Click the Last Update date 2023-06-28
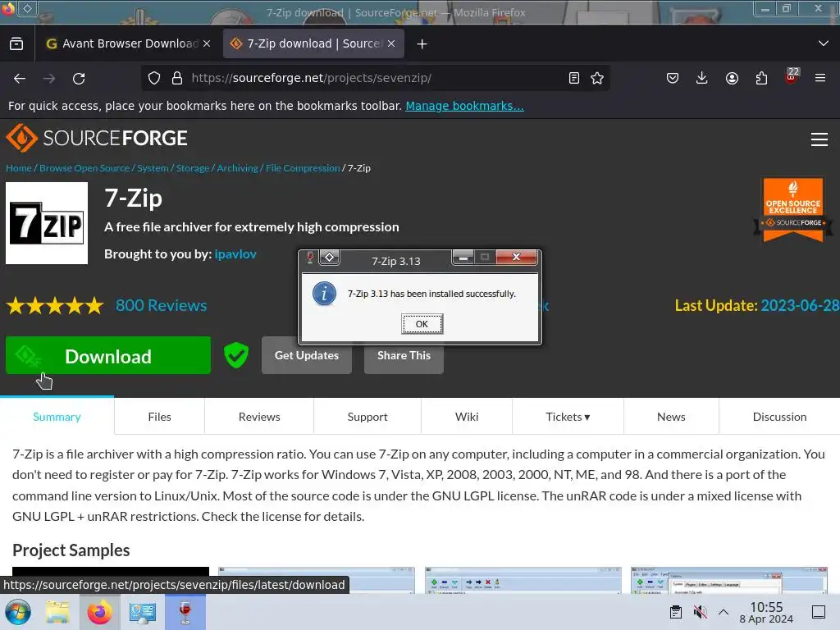840x630 pixels. point(800,305)
